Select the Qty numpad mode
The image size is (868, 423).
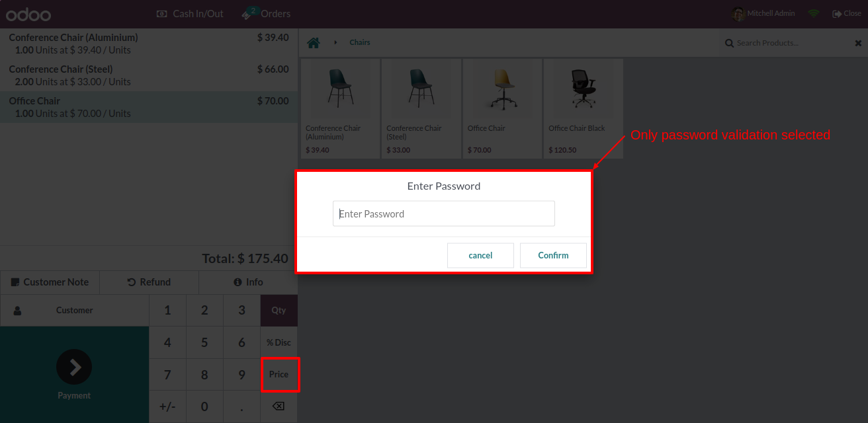coord(279,310)
